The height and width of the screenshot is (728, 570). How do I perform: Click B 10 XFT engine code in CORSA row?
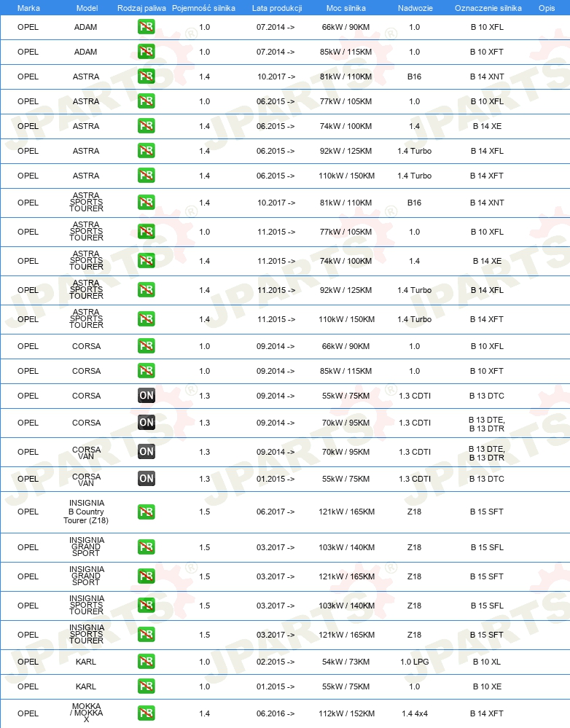(487, 371)
